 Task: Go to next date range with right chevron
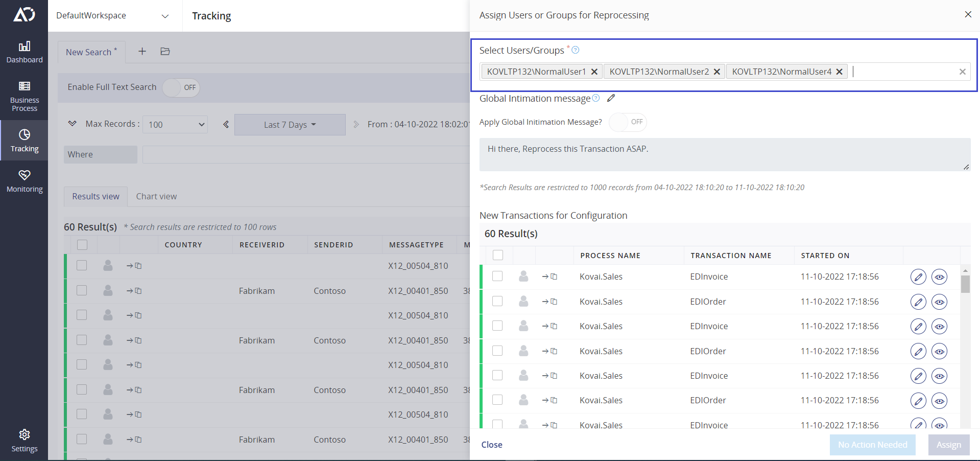click(x=356, y=124)
